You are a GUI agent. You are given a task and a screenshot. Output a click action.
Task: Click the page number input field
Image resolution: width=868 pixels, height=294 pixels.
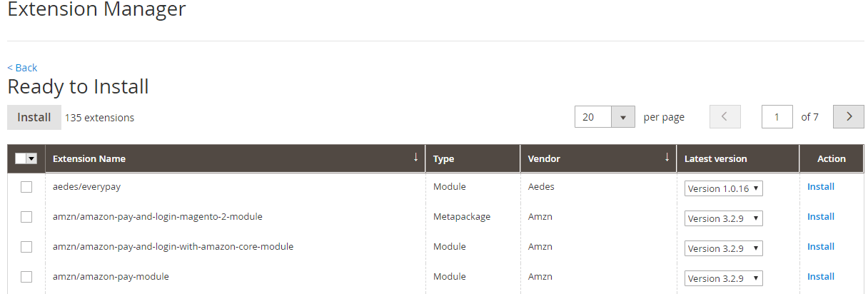tap(777, 117)
